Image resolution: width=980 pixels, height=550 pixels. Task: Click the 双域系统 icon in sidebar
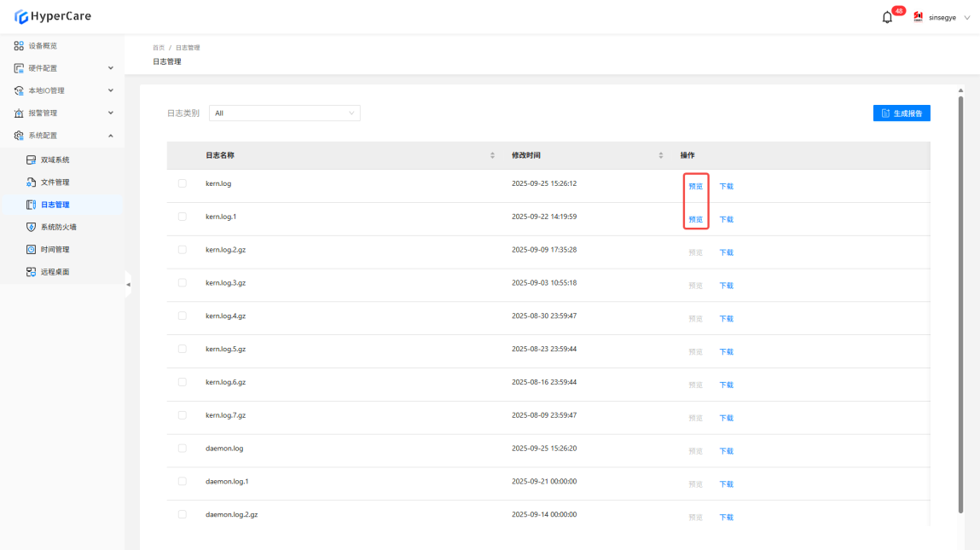(x=31, y=159)
